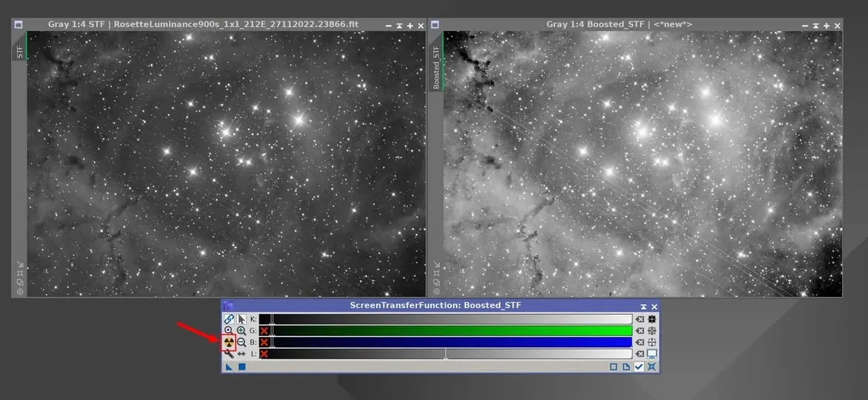Click the blue Apply Global square icon

pyautogui.click(x=242, y=367)
